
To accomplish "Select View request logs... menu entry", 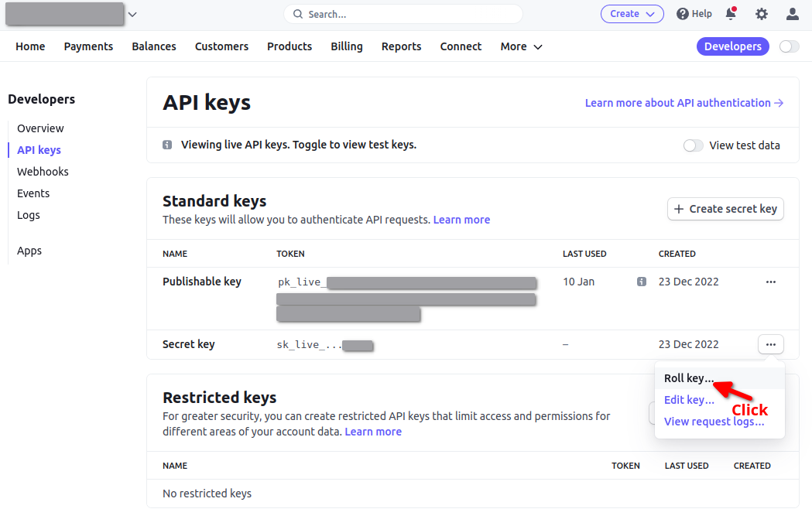I will (x=714, y=422).
